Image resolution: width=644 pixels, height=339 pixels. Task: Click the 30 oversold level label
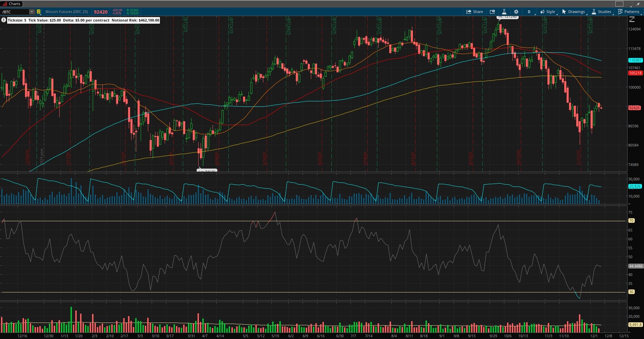point(631,292)
